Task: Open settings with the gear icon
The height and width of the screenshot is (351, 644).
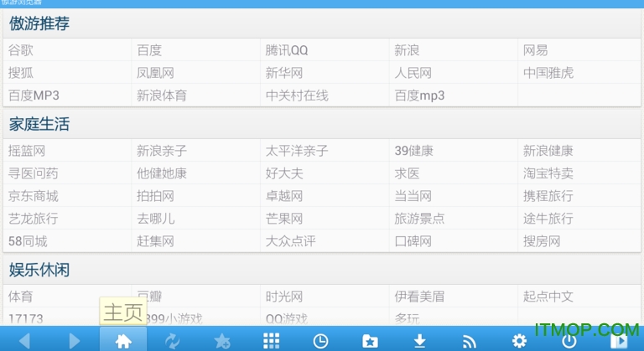Action: coord(519,340)
